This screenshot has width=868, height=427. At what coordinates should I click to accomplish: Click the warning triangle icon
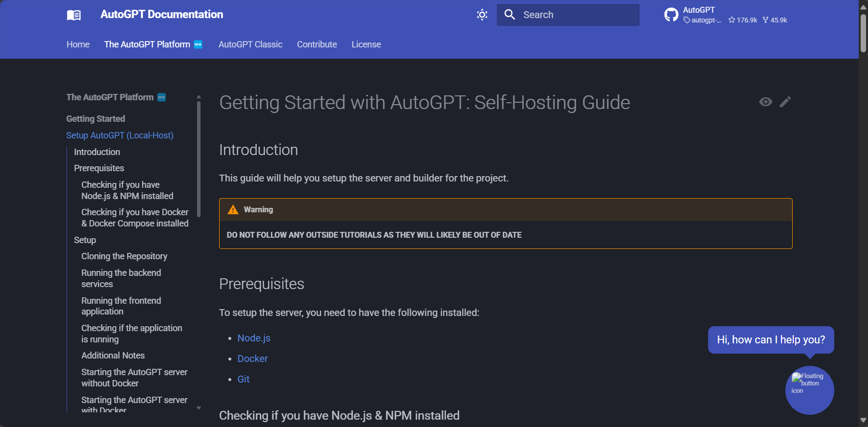tap(233, 210)
